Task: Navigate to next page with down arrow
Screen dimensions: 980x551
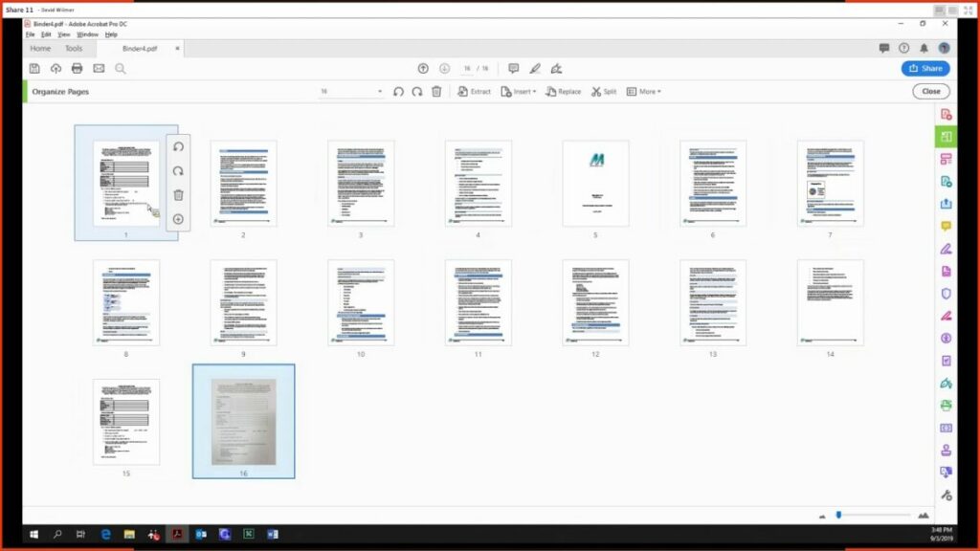Action: tap(443, 68)
